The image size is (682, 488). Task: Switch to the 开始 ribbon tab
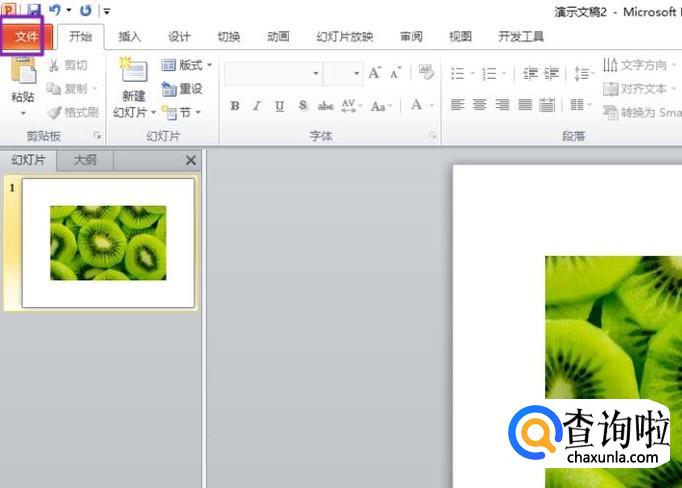tap(80, 37)
